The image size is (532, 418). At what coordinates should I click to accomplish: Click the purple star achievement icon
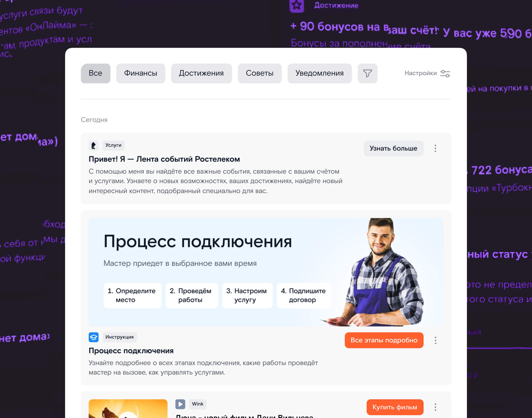click(297, 5)
